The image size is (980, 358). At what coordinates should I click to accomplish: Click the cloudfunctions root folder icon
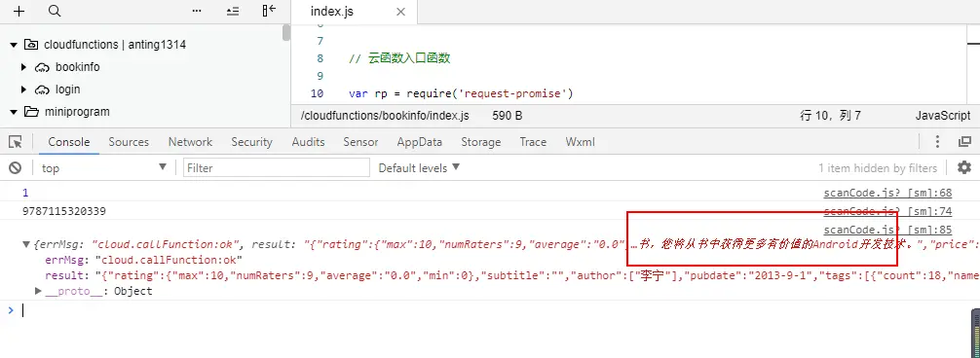coord(30,45)
